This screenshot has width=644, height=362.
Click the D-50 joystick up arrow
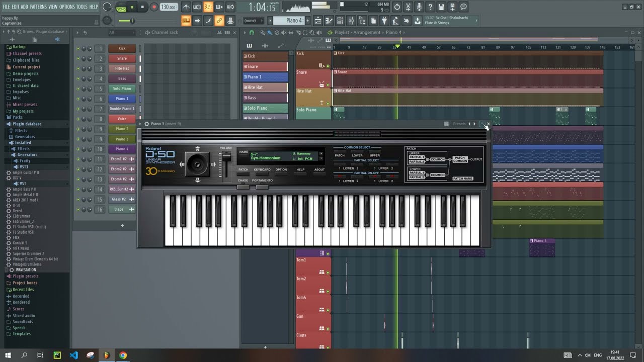coord(197,148)
